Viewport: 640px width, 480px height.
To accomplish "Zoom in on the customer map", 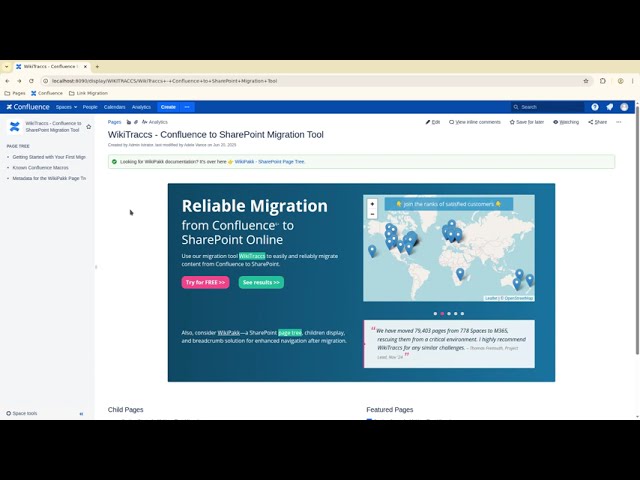I will click(x=372, y=204).
